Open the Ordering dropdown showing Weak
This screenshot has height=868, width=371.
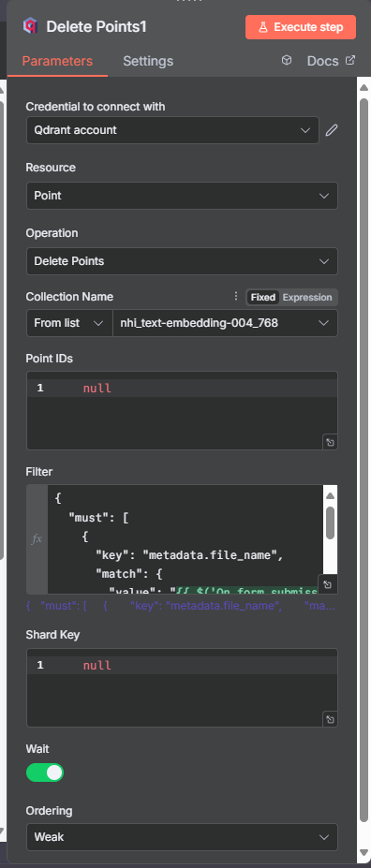tap(182, 837)
